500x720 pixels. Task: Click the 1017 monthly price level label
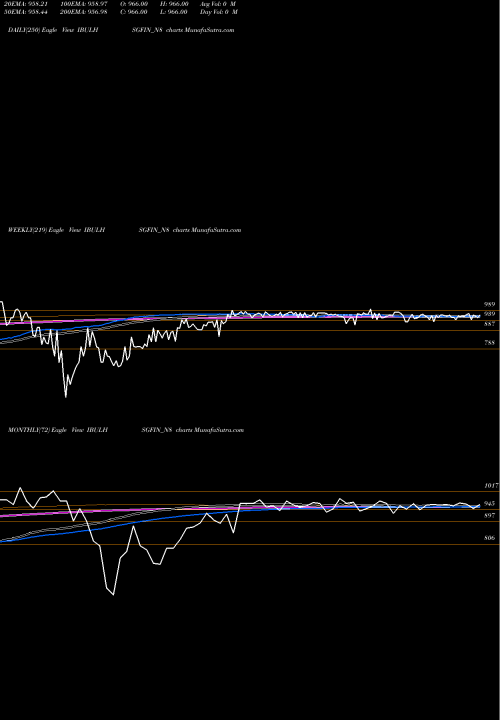click(x=491, y=485)
